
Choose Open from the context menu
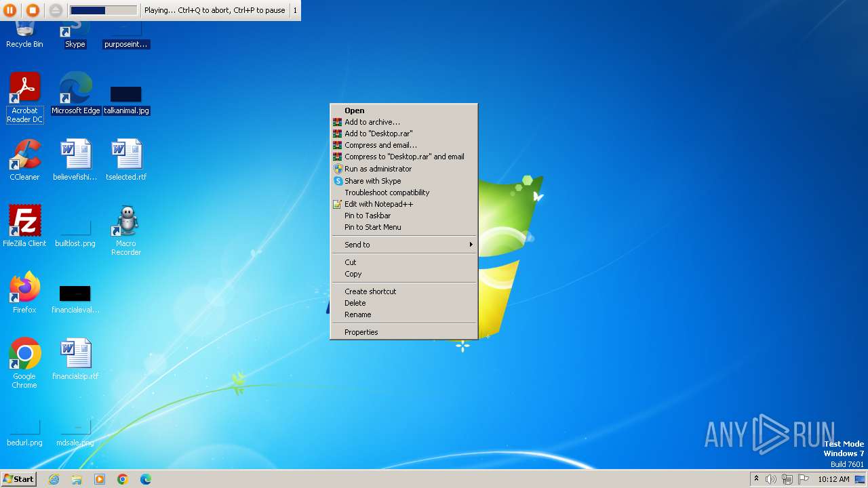coord(403,110)
